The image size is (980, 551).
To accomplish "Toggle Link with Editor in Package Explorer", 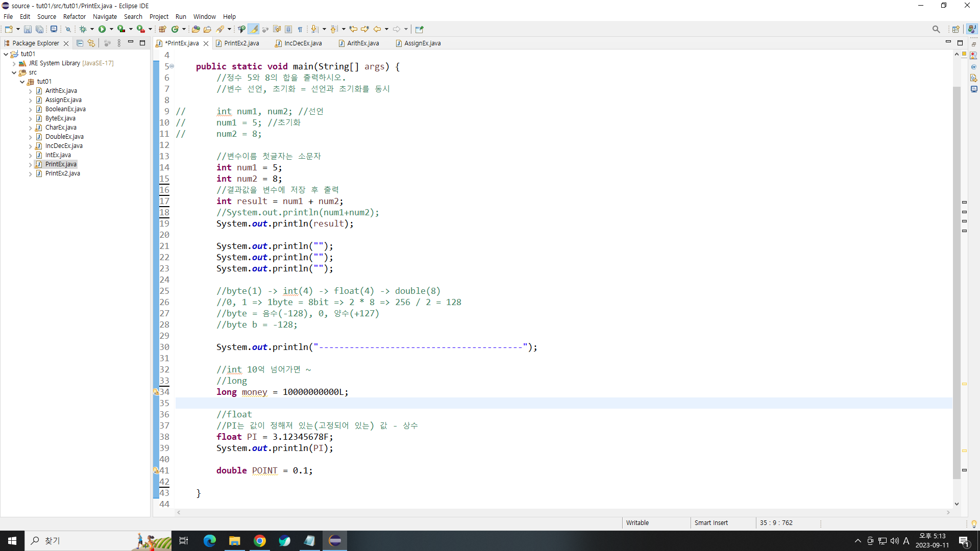I will [91, 43].
